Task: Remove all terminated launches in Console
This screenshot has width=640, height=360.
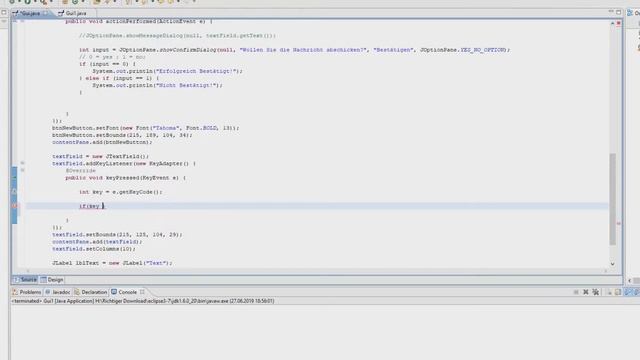Action: point(596,292)
